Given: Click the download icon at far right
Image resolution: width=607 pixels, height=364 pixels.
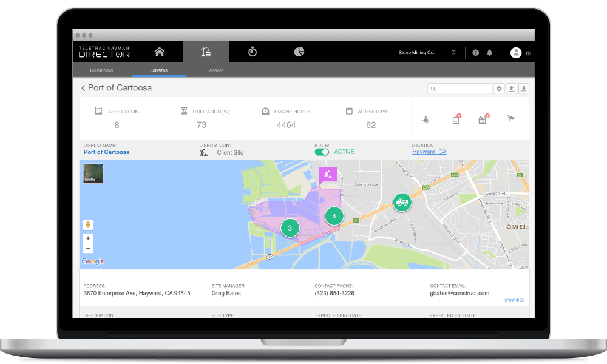Looking at the screenshot, I should coord(524,89).
